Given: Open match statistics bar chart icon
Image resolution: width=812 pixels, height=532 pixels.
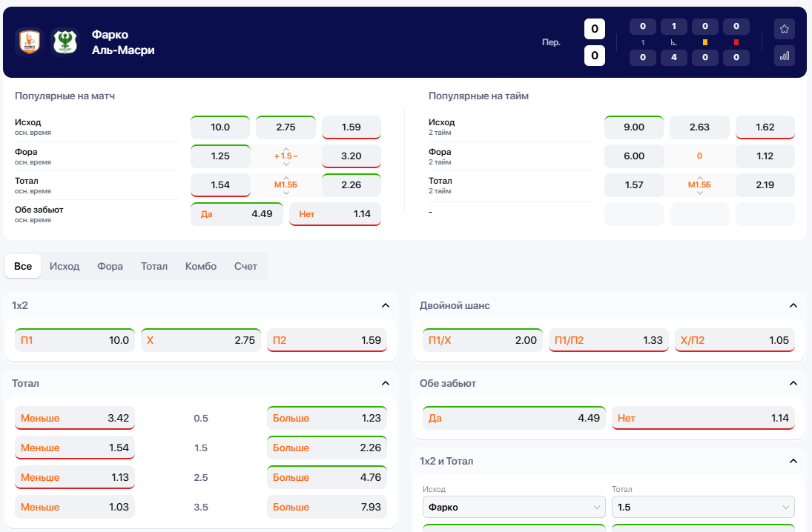Looking at the screenshot, I should [784, 56].
